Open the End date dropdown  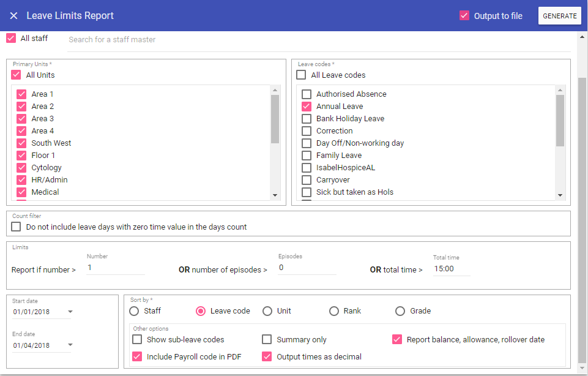70,345
